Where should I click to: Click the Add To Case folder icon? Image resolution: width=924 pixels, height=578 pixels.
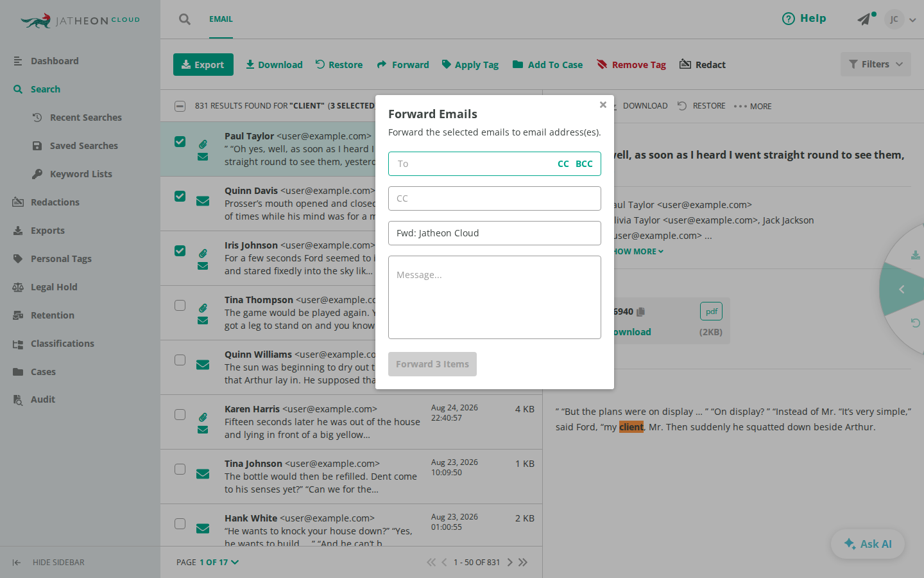tap(518, 64)
